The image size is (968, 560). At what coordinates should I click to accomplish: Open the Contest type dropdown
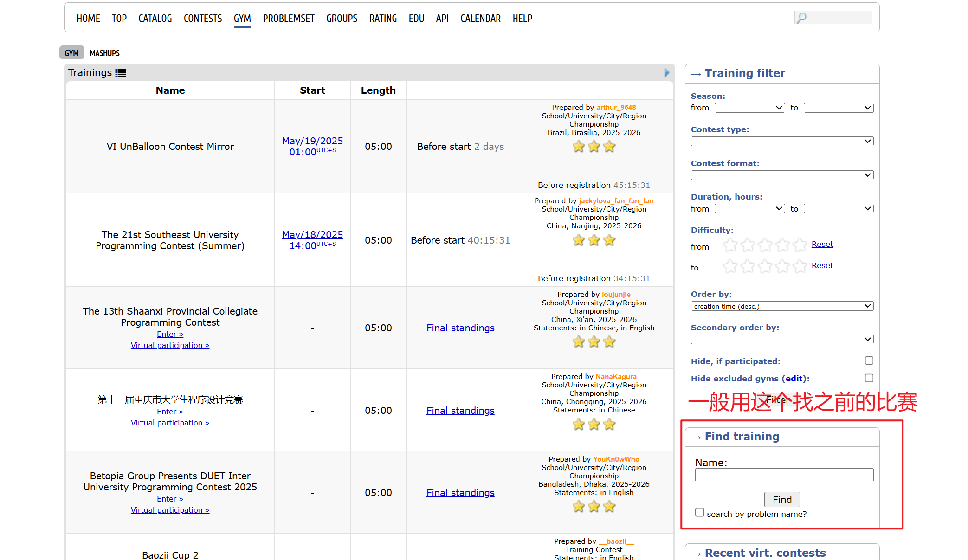(x=782, y=141)
